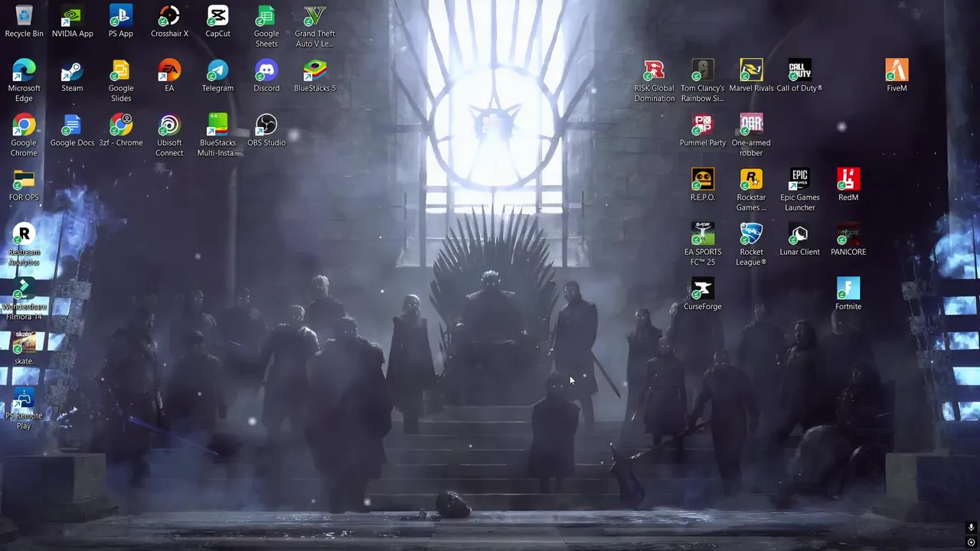Click the FiveM desktop icon
This screenshot has width=980, height=551.
point(897,70)
